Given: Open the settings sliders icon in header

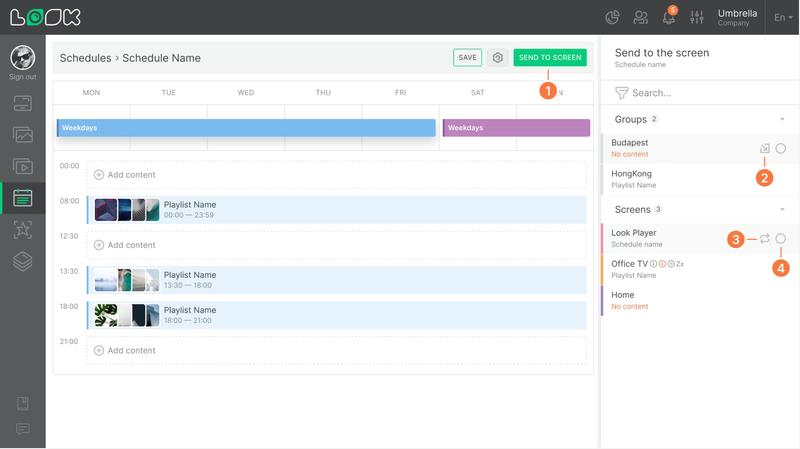Looking at the screenshot, I should (x=697, y=17).
